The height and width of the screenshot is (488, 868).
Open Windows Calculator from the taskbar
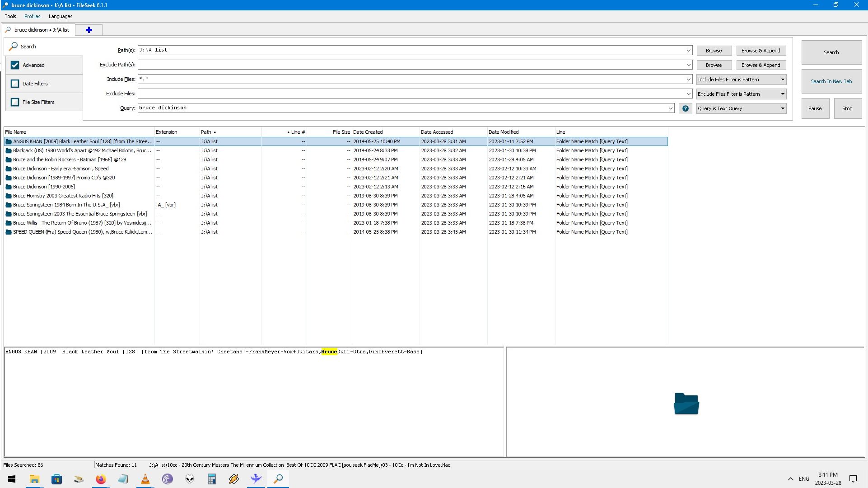211,479
